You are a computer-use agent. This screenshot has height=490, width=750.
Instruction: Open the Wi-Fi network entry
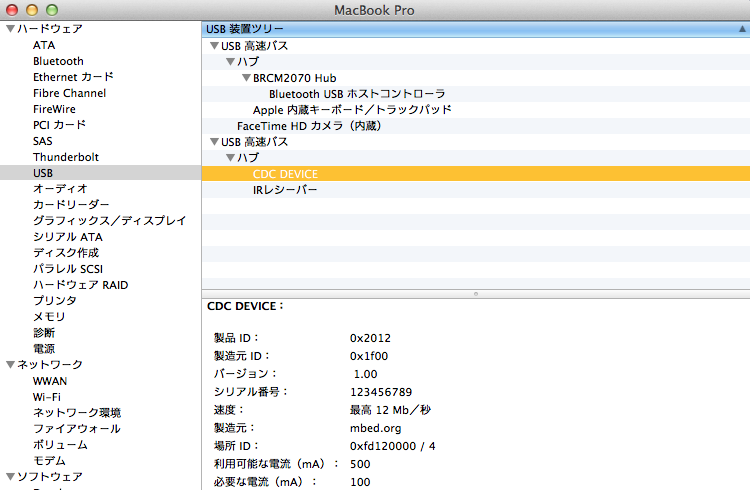click(46, 397)
